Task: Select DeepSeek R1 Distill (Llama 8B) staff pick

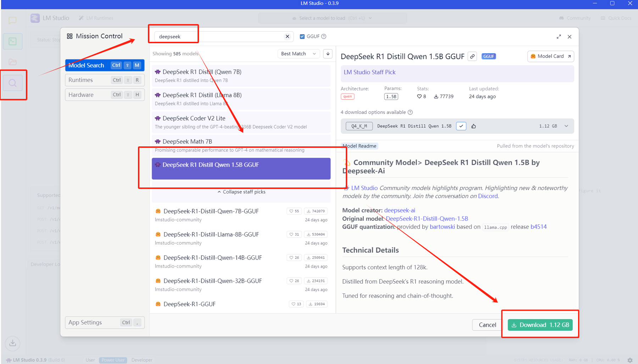Action: click(241, 99)
